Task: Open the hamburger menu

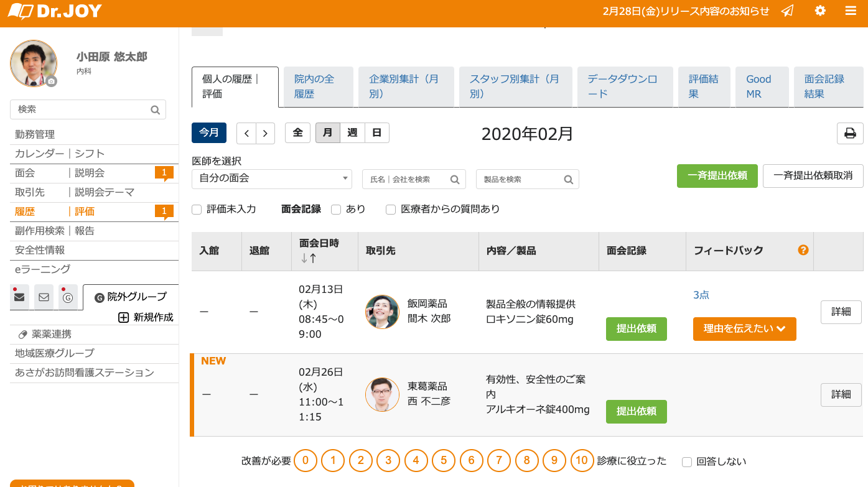Action: pyautogui.click(x=851, y=11)
